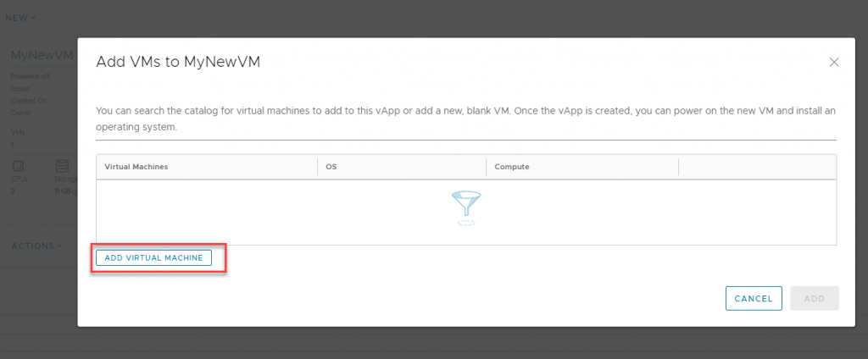Close the Add VMs dialog with X
The image size is (868, 359).
834,63
